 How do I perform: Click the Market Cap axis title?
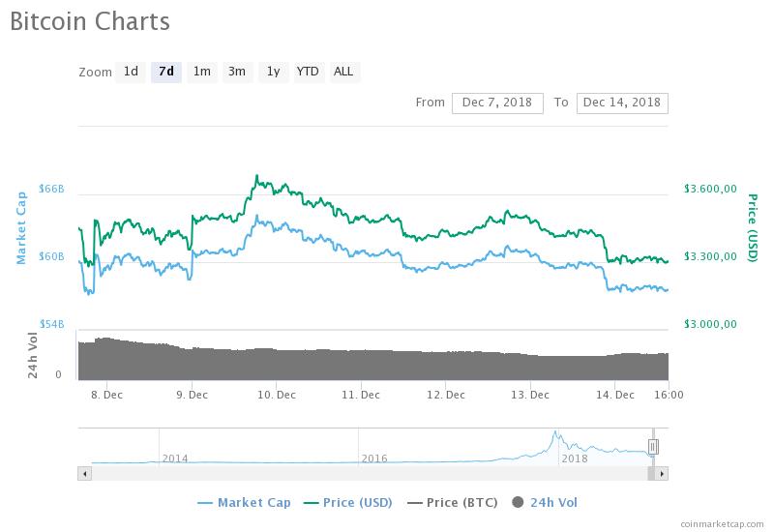point(21,228)
